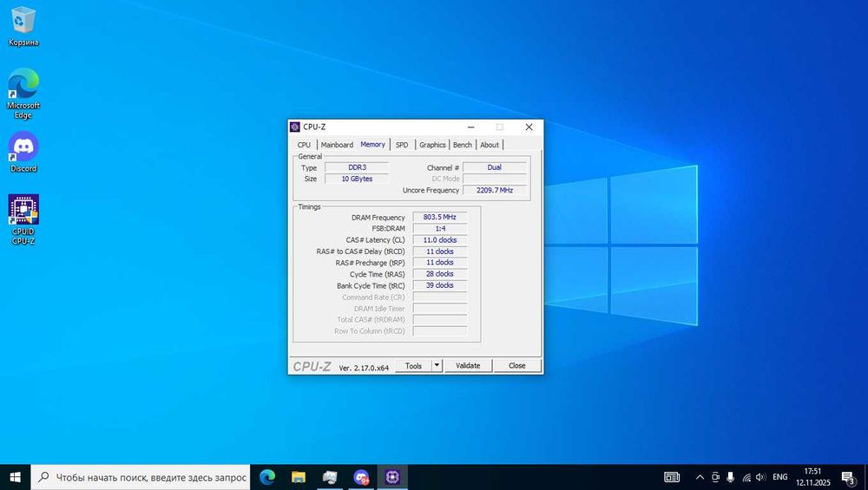Click the DRAM Frequency label
Image resolution: width=868 pixels, height=490 pixels.
point(378,218)
